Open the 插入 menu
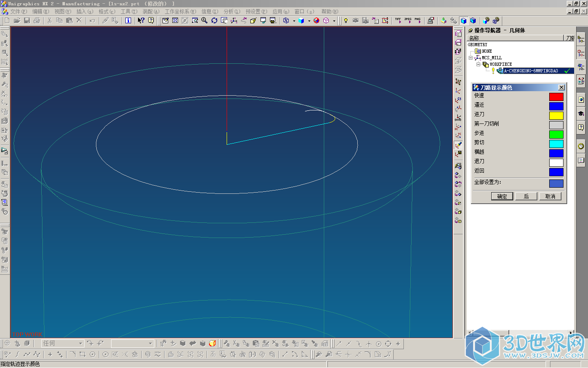588x368 pixels. pos(85,11)
